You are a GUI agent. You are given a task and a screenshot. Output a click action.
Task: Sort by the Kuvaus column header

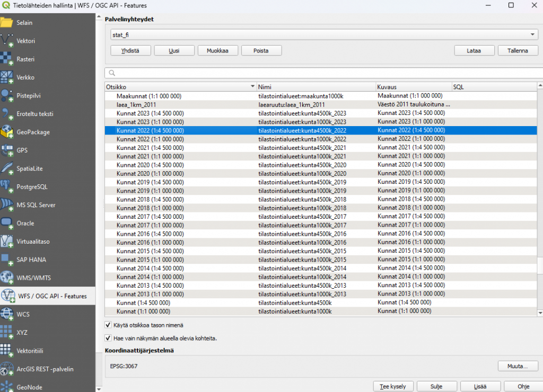click(x=414, y=87)
